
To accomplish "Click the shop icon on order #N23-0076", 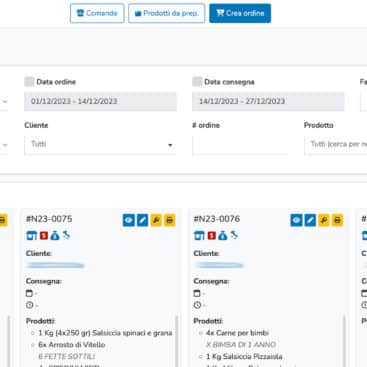I will pos(199,236).
